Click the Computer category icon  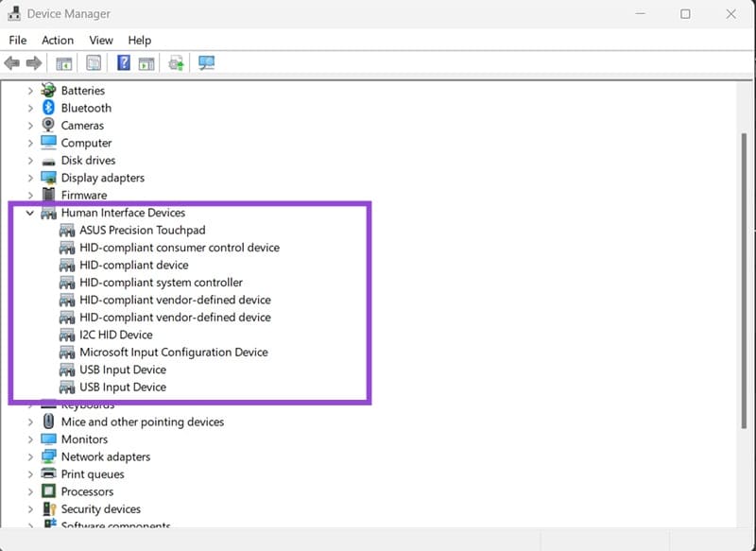[x=48, y=142]
